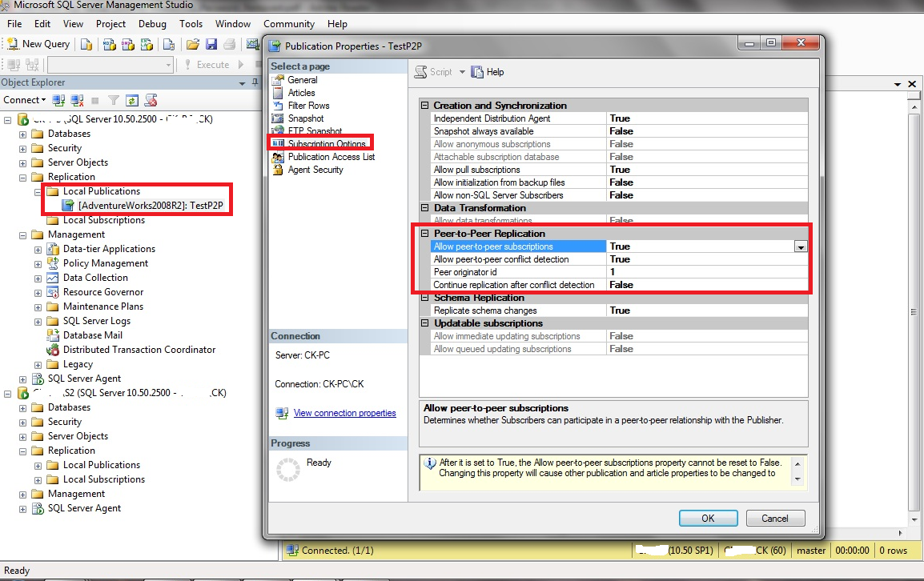
Task: Click the Print icon on the toolbar
Action: coord(228,44)
